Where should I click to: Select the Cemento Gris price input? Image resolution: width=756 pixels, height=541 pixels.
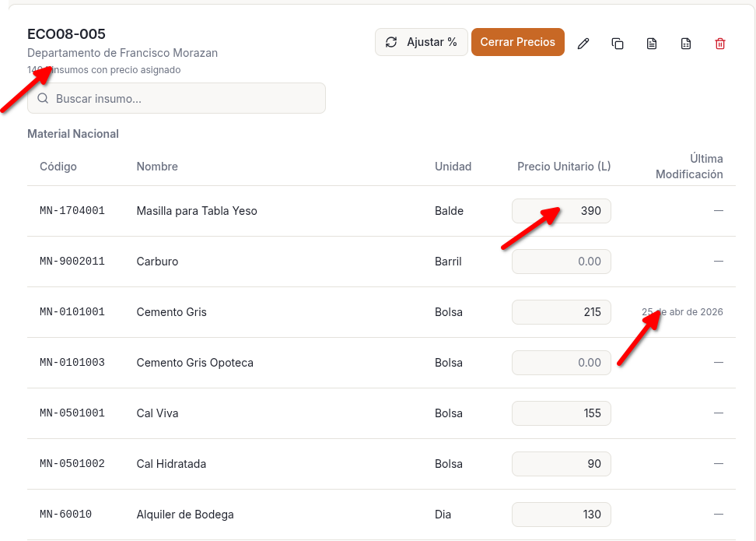pyautogui.click(x=561, y=312)
